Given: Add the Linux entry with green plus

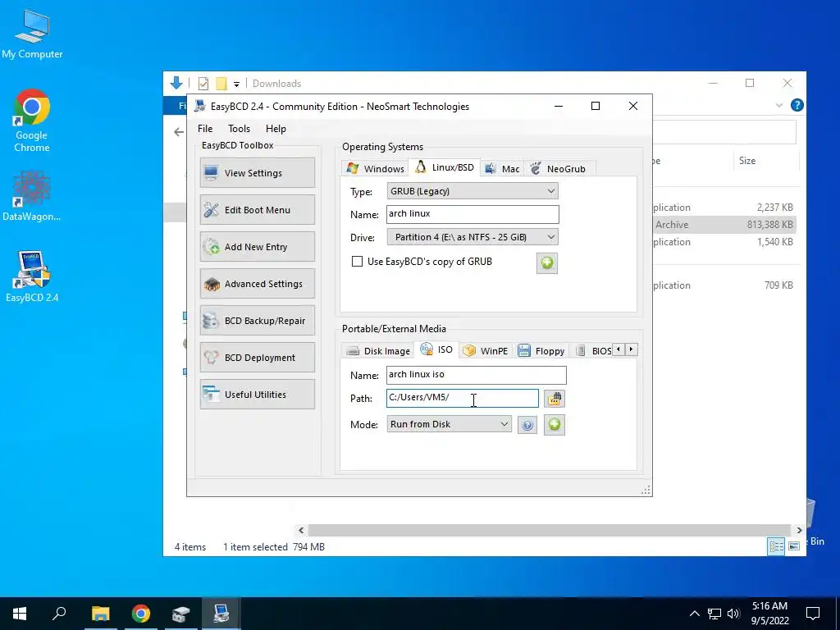Looking at the screenshot, I should tap(547, 263).
